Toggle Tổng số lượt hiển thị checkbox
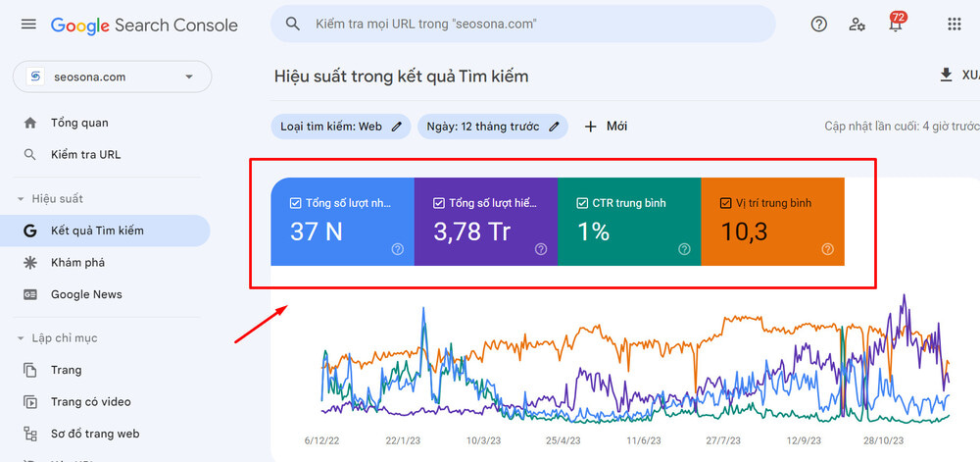Screen dimensions: 980x462 pyautogui.click(x=439, y=203)
